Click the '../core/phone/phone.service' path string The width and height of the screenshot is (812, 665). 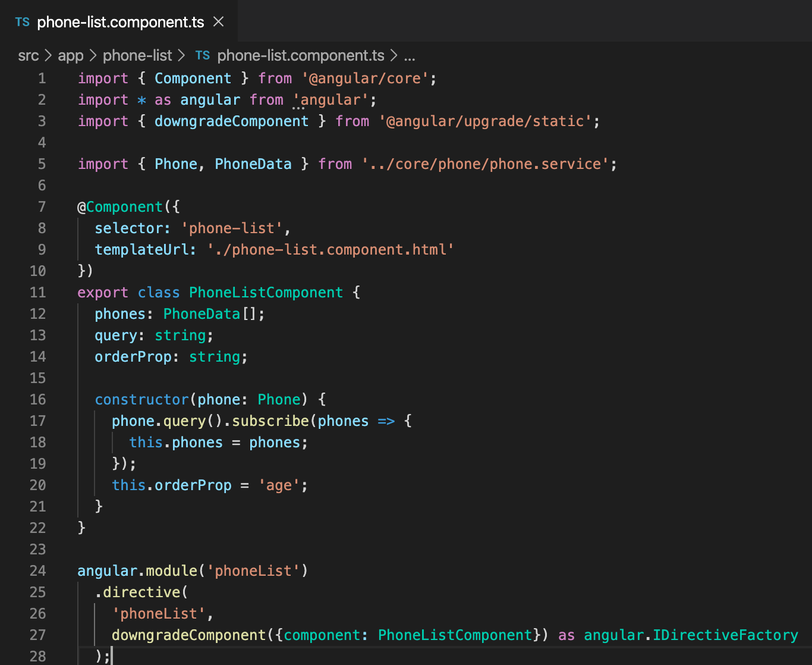[485, 164]
